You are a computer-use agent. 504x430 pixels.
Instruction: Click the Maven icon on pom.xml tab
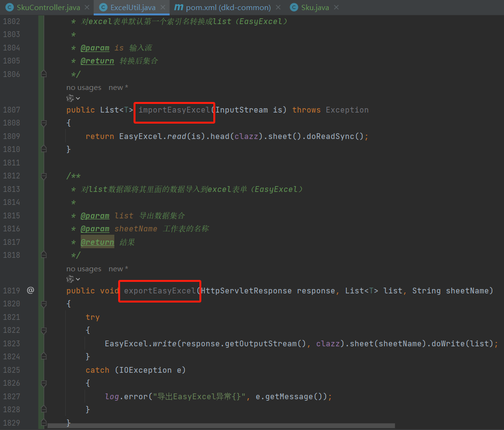178,7
